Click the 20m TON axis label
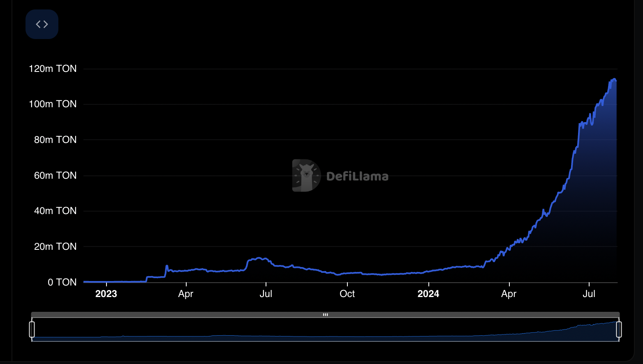Image resolution: width=643 pixels, height=364 pixels. coord(55,247)
